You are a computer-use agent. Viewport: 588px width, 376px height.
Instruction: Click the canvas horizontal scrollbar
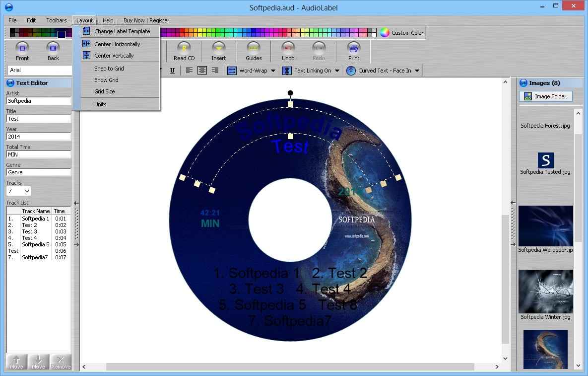pos(290,367)
